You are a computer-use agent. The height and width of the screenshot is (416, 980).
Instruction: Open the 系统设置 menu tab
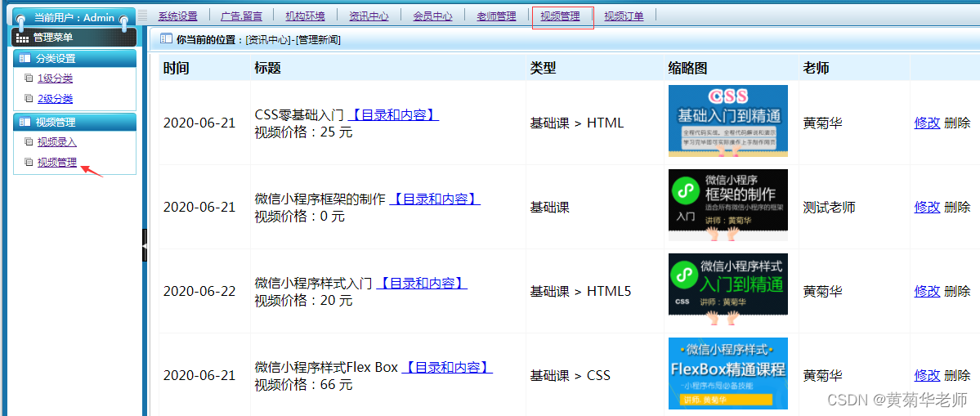pyautogui.click(x=177, y=16)
